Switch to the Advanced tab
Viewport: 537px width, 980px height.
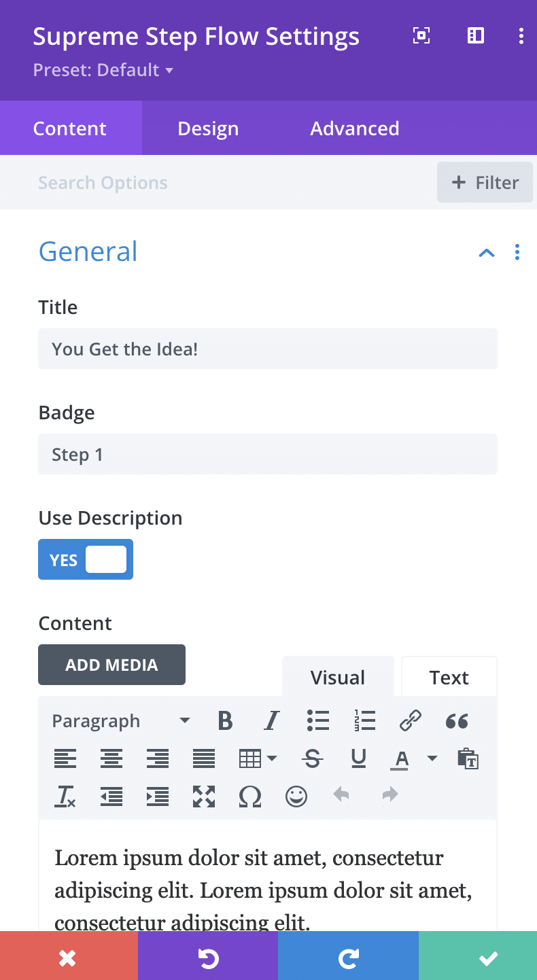click(x=355, y=128)
